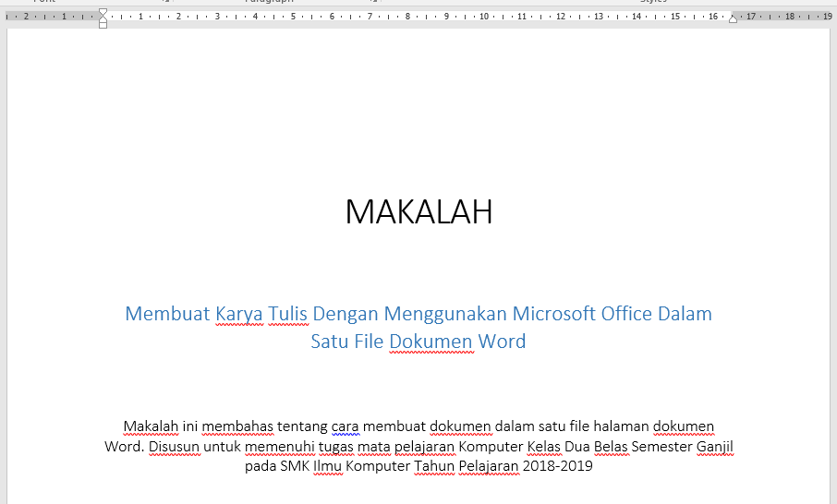Click the word "Makalah" starting the paragraph
The height and width of the screenshot is (504, 837).
pos(151,426)
